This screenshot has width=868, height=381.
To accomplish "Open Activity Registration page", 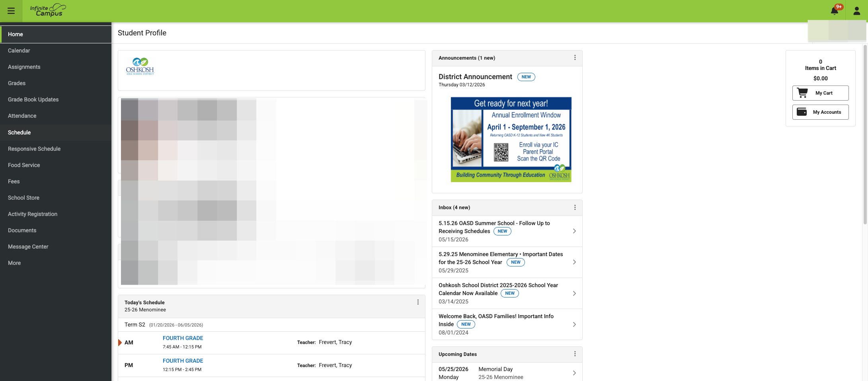I will (x=56, y=214).
